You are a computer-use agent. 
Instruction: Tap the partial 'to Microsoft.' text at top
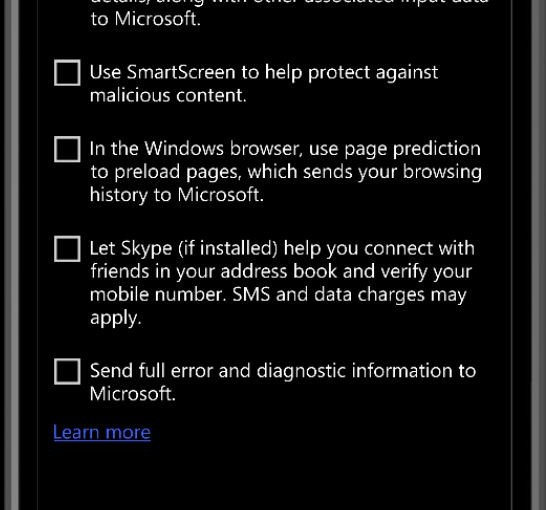tap(146, 19)
